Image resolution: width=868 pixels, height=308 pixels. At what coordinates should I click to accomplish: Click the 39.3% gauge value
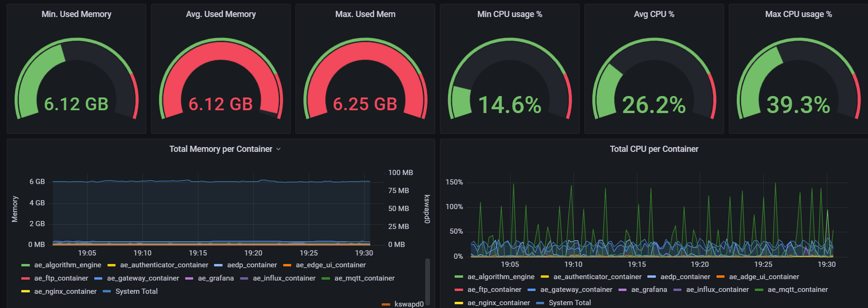tap(798, 105)
